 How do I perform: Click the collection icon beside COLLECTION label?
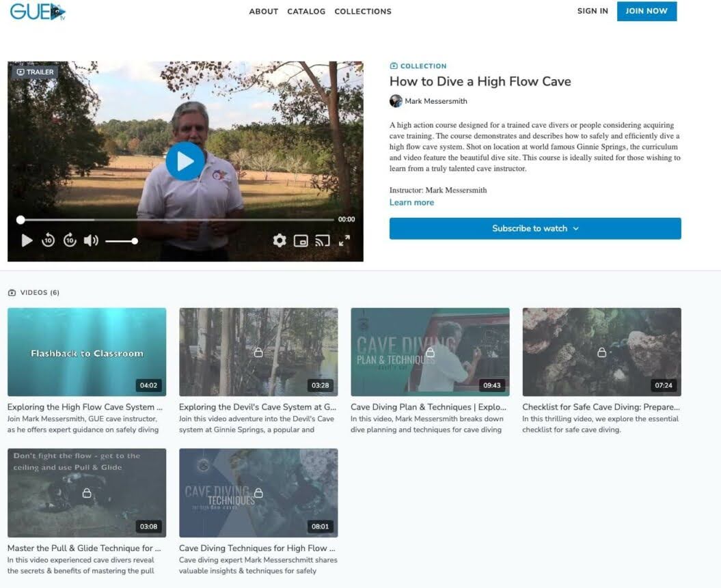pyautogui.click(x=394, y=66)
